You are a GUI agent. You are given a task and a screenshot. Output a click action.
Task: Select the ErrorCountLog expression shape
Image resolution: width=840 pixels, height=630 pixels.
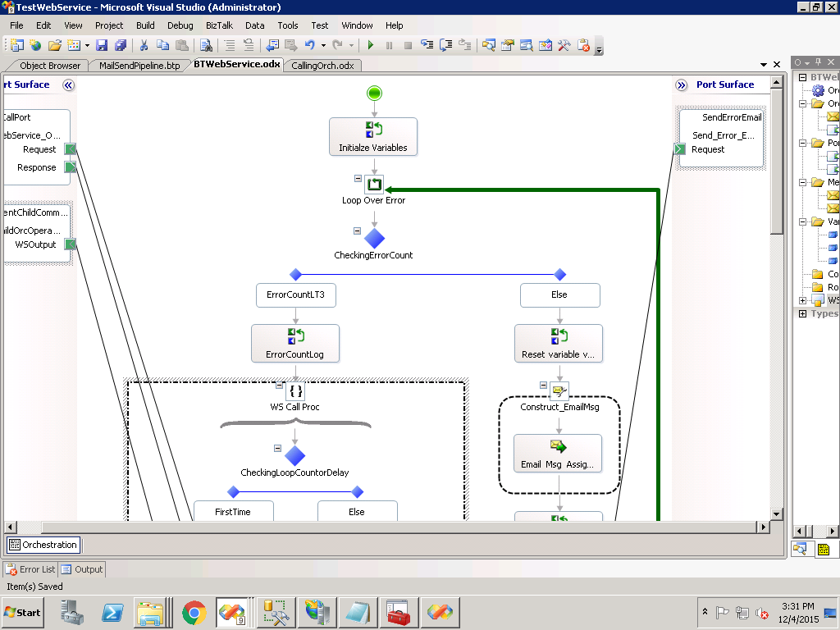click(x=294, y=344)
